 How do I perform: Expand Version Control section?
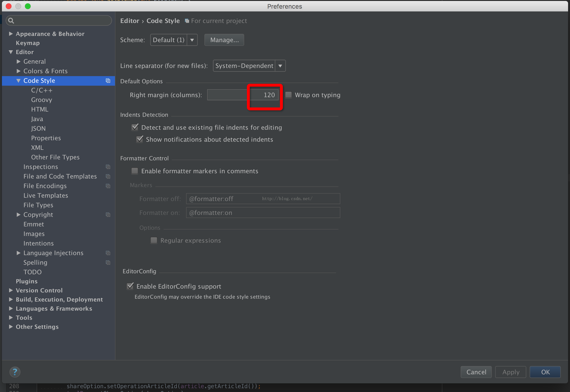(11, 290)
